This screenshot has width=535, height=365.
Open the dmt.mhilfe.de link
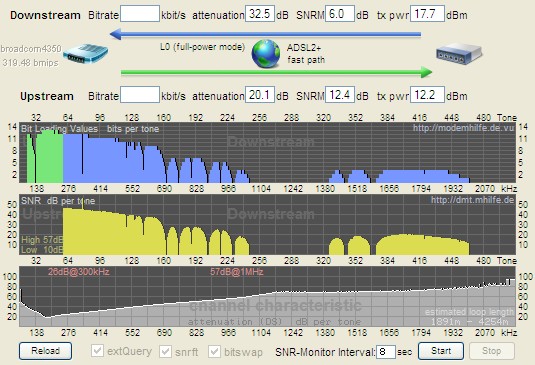(x=472, y=200)
